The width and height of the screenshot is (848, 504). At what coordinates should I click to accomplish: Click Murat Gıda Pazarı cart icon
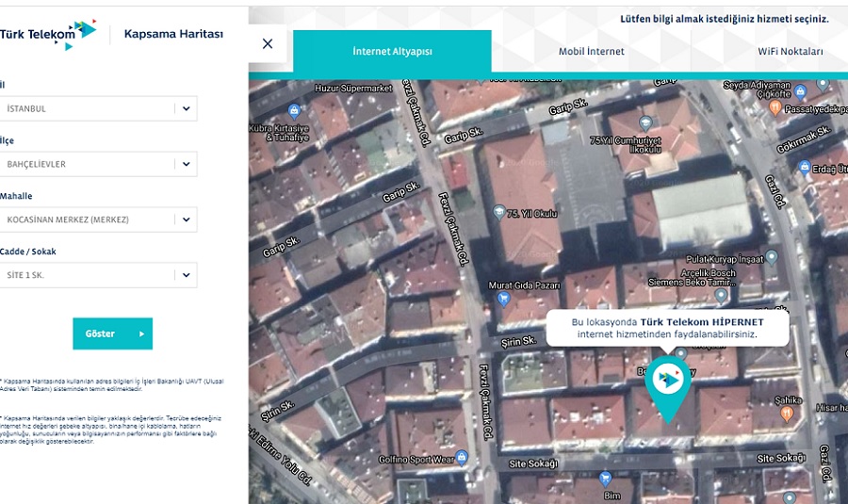click(x=504, y=299)
